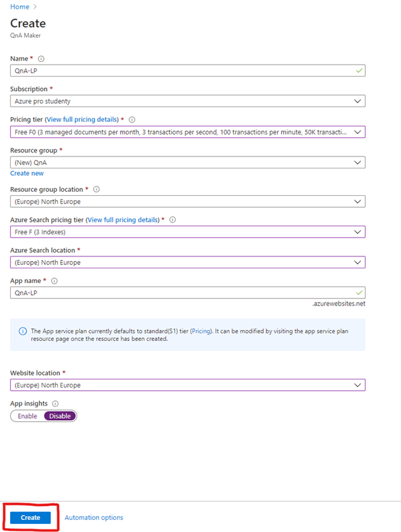This screenshot has height=532, width=401.
Task: Expand the Pricing tier Free F0 dropdown
Action: point(187,132)
